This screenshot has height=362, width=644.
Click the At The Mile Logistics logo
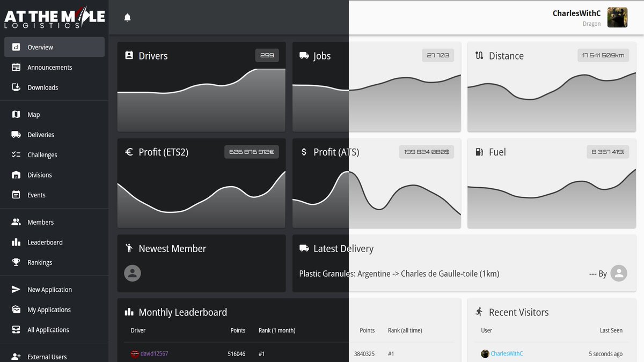point(54,18)
